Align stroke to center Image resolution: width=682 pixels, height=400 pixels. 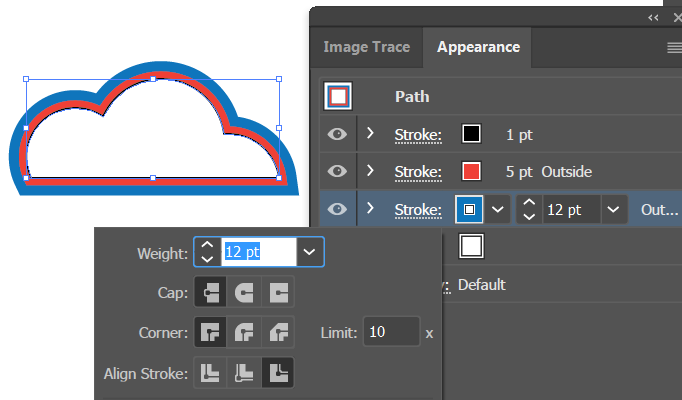210,373
